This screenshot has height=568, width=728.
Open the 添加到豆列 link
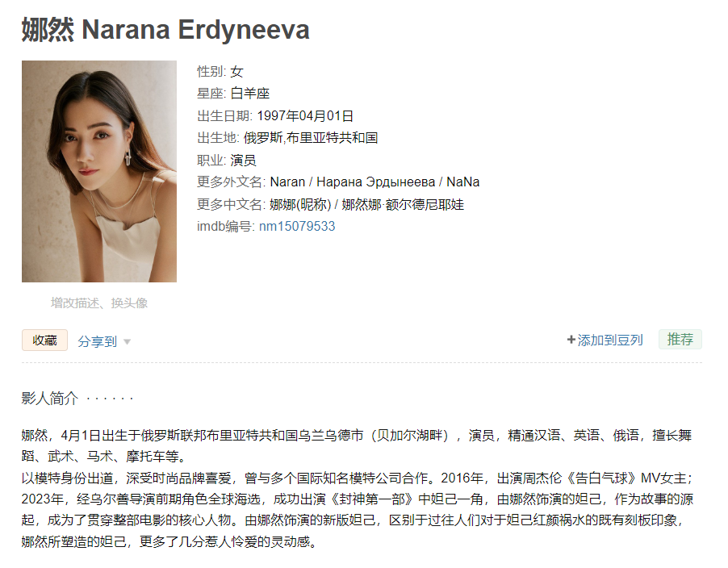(x=610, y=340)
